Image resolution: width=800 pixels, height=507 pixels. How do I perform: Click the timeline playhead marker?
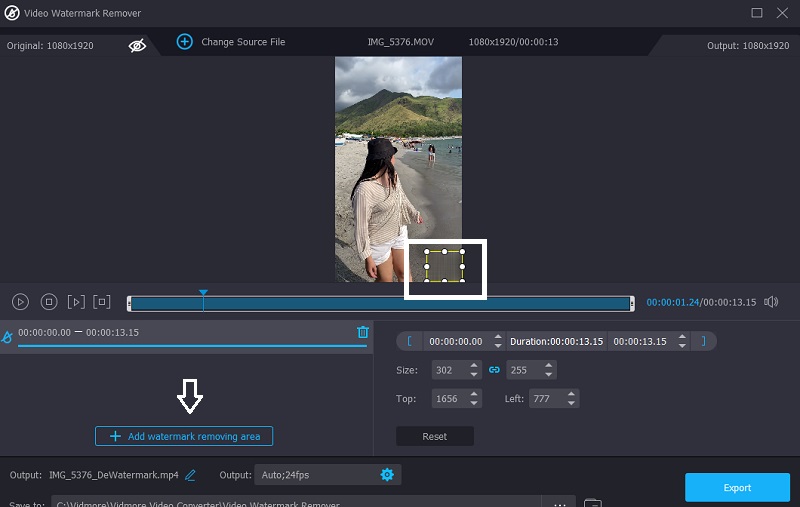[x=203, y=294]
